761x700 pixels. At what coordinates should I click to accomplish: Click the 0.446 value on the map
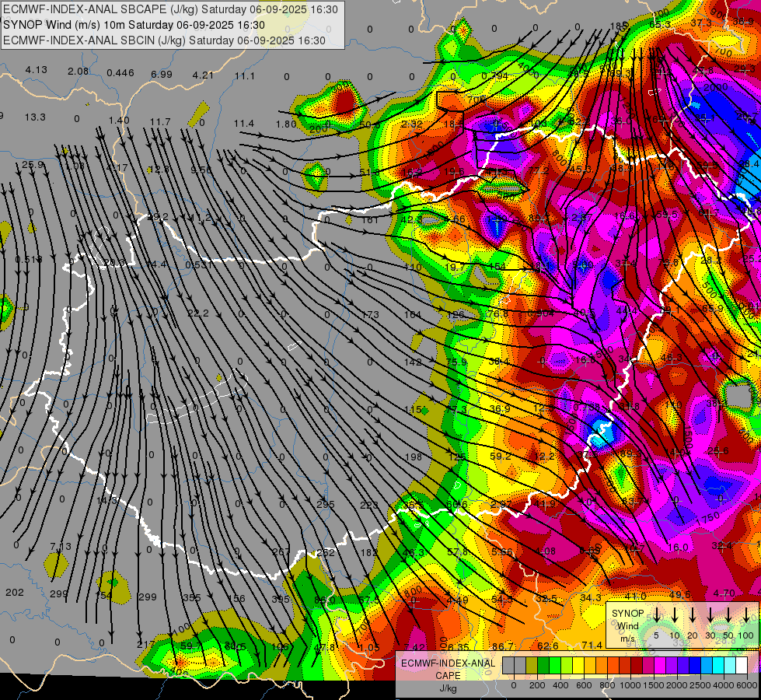coord(120,73)
